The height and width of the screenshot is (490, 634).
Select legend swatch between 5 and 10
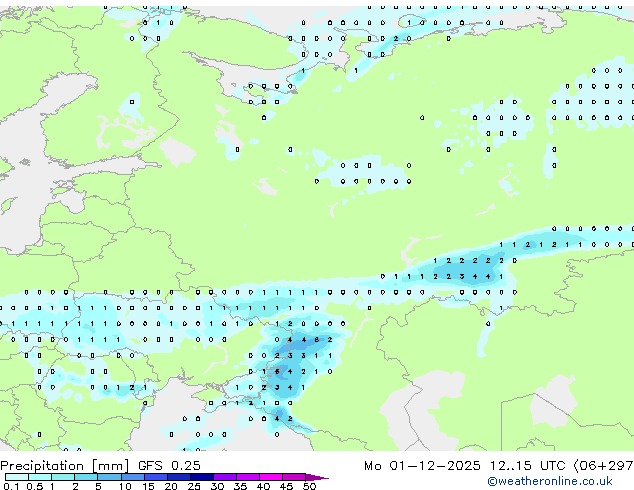pos(109,477)
